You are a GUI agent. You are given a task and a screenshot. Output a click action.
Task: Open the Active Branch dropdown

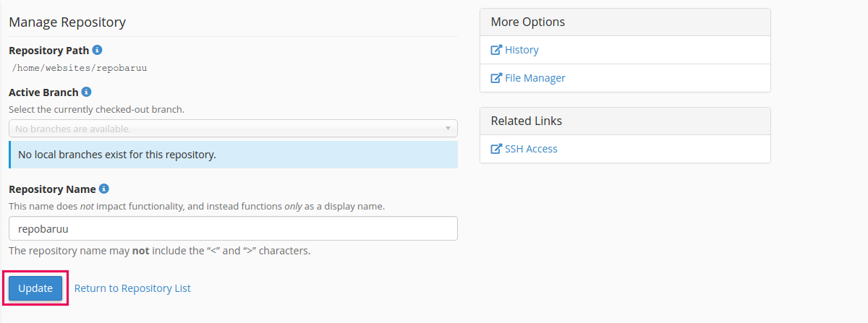[231, 129]
